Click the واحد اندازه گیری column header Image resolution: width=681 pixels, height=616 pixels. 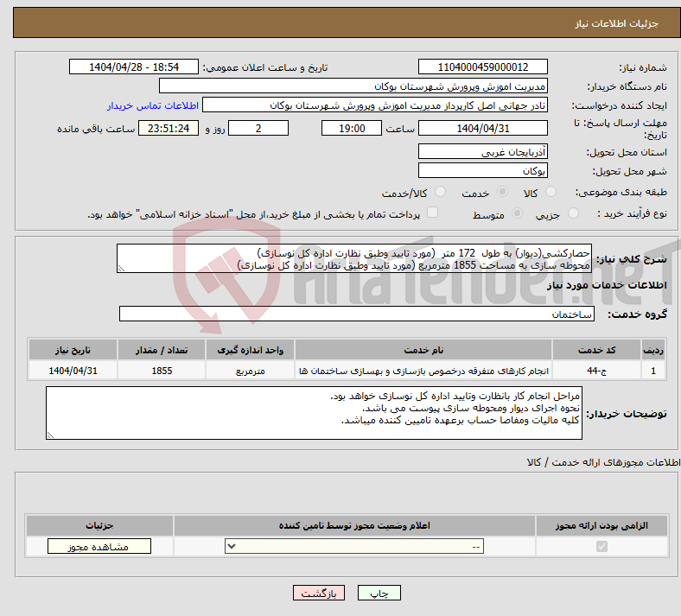point(250,350)
